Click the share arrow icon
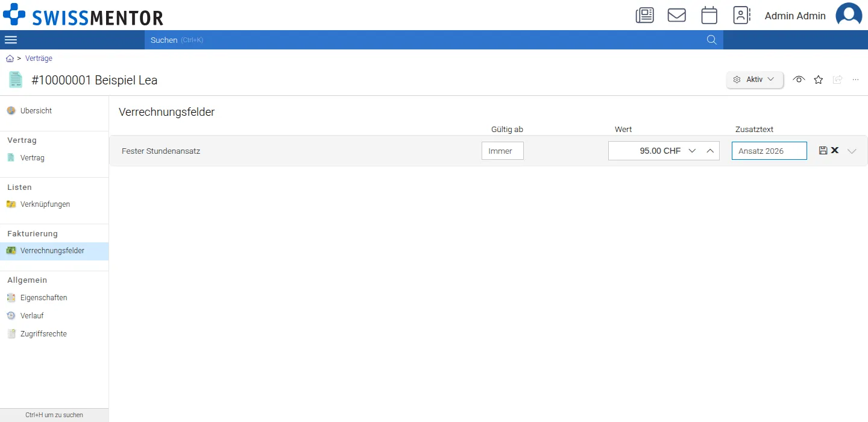 837,80
